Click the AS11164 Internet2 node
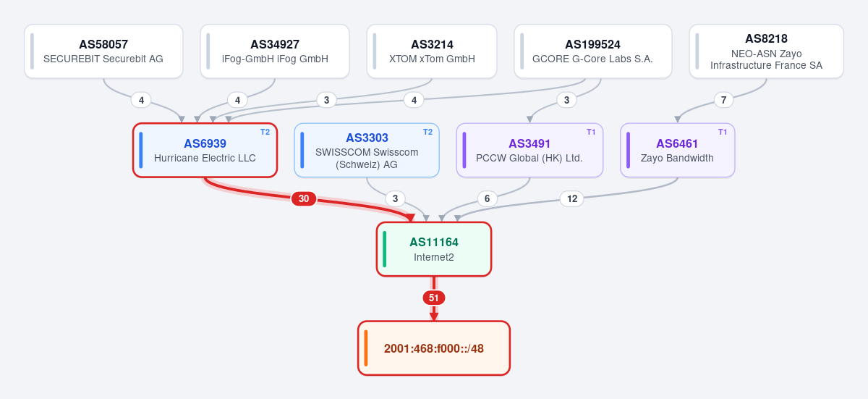This screenshot has height=399, width=868. point(434,249)
